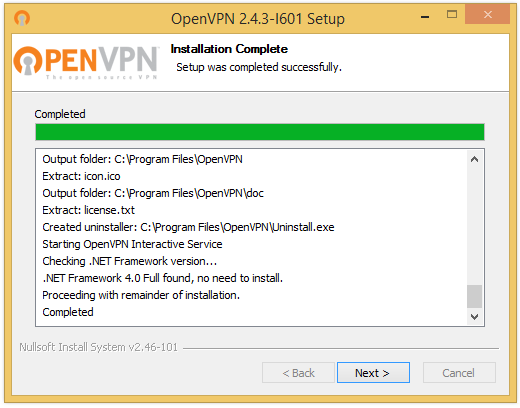The image size is (520, 408).
Task: Click the OpenVPN title bar icon
Action: (x=22, y=18)
